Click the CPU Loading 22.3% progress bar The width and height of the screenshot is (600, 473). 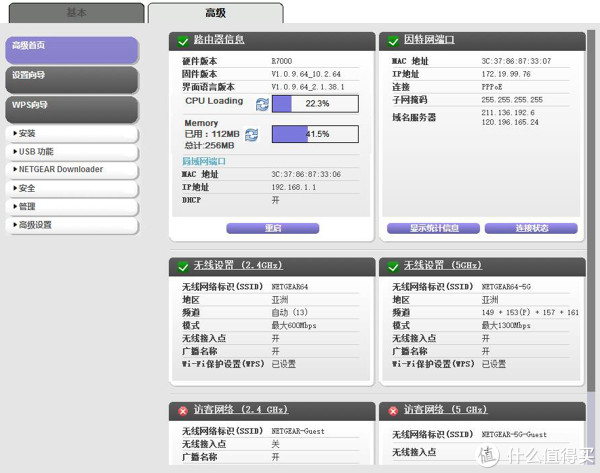point(315,104)
